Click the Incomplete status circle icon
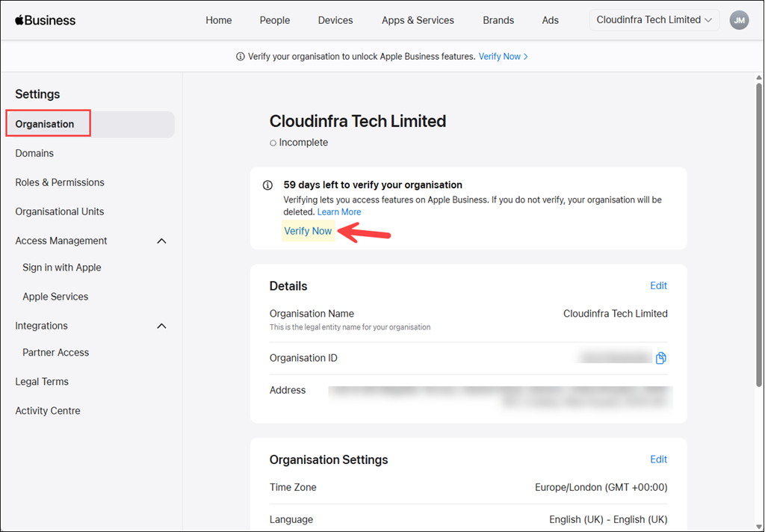 click(x=273, y=143)
